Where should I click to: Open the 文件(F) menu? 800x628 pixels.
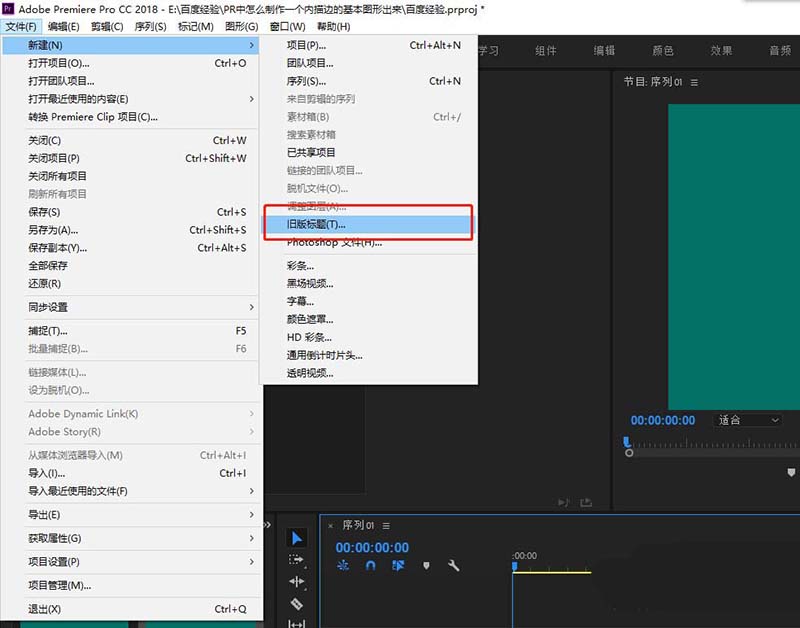pos(21,27)
